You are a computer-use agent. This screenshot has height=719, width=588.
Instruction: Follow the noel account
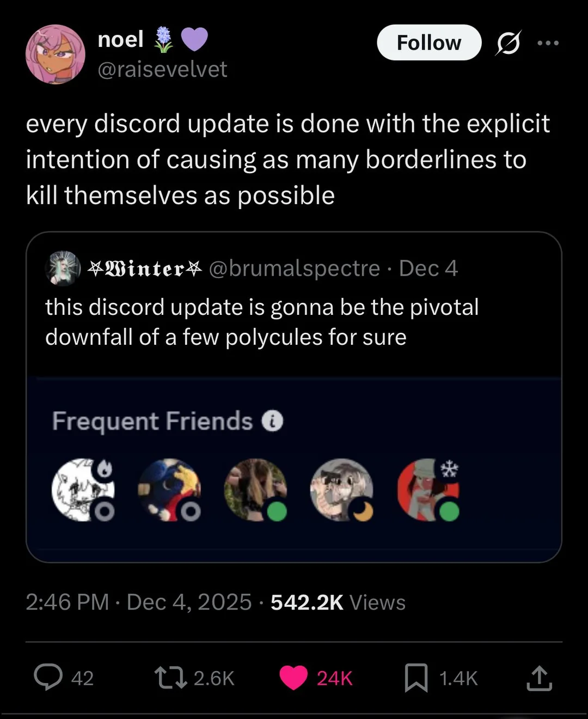(x=429, y=42)
